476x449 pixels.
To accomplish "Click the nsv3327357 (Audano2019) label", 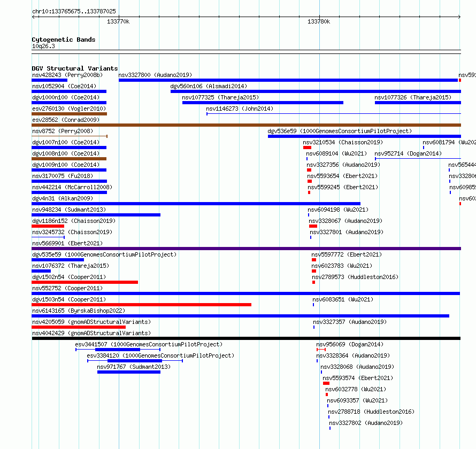I will coord(350,322).
